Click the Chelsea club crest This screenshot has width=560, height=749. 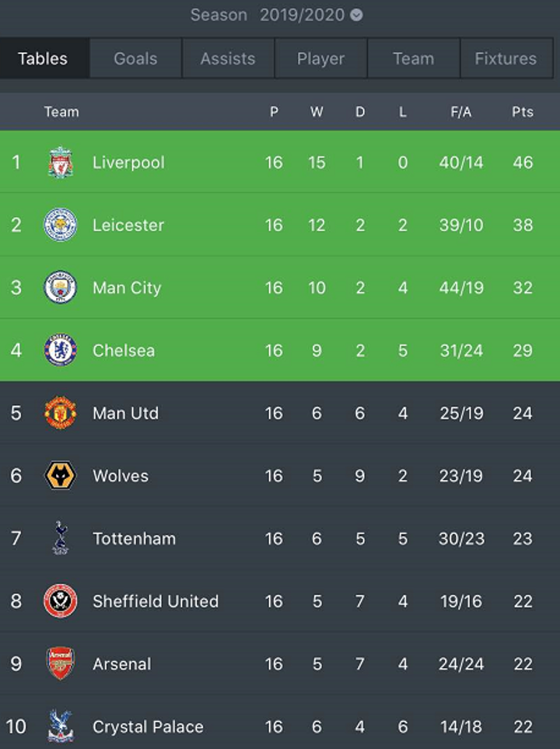60,350
